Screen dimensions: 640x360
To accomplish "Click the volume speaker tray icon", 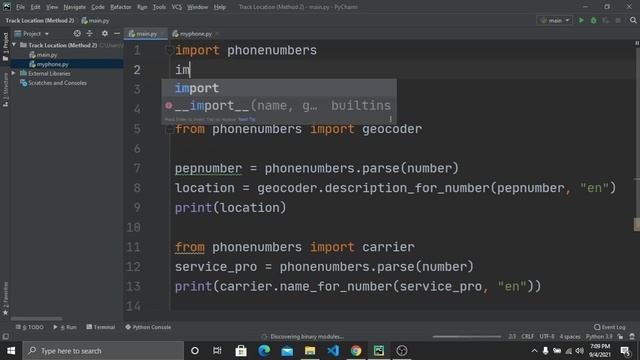I will [580, 351].
